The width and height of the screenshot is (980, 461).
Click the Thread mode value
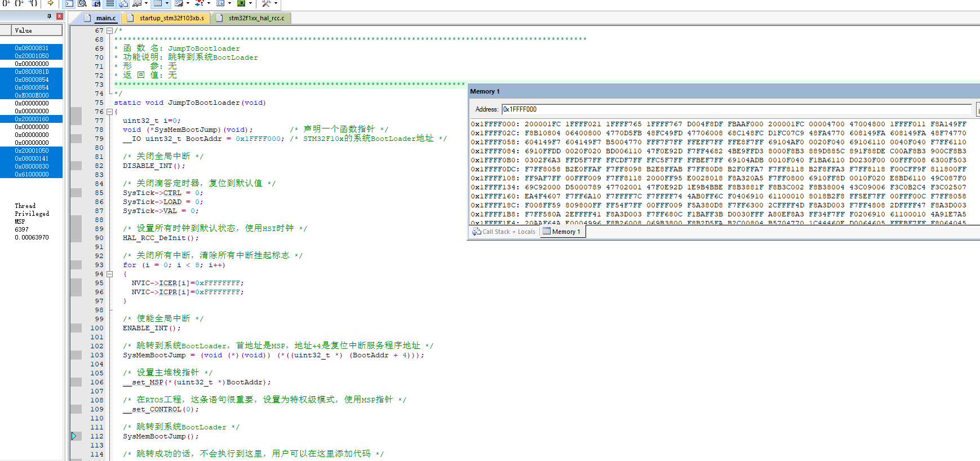click(25, 206)
